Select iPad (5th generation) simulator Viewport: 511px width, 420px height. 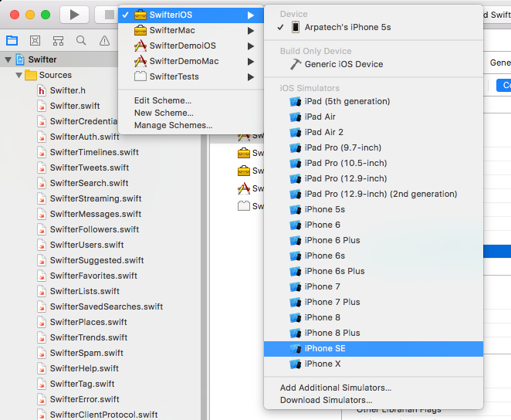(x=374, y=101)
